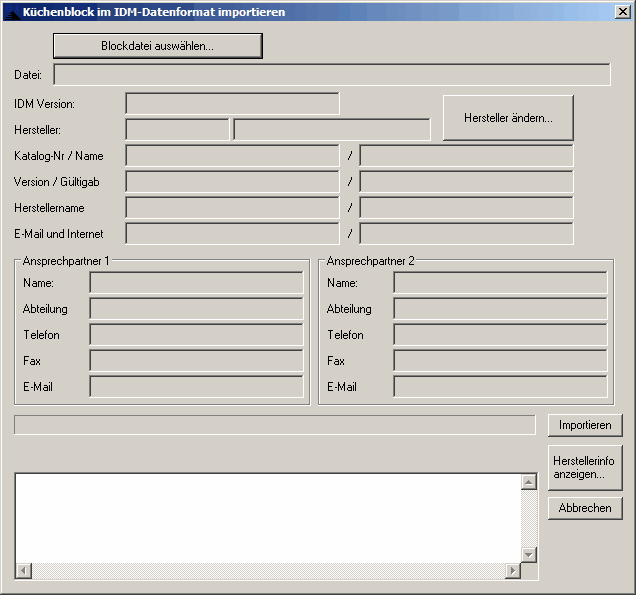636x595 pixels.
Task: Select Telefon field in Ansprechpartner 2
Action: tap(500, 335)
